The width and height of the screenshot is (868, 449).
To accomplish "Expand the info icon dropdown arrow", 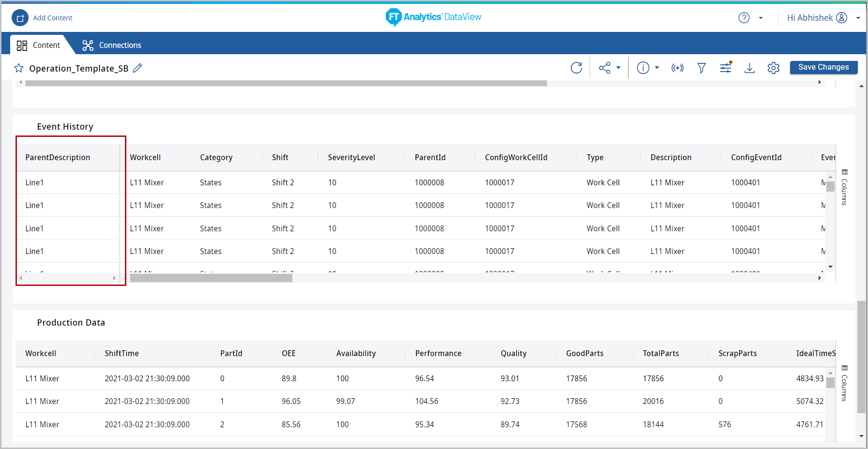I will (657, 68).
